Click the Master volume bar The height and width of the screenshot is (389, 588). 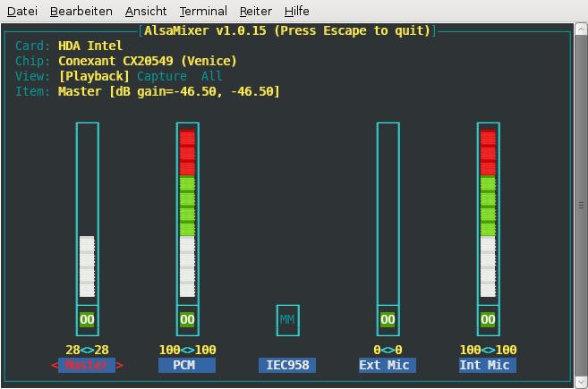tap(88, 214)
